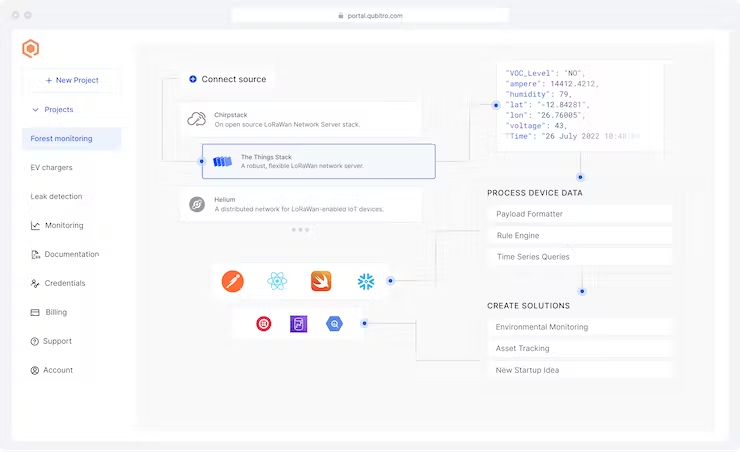The width and height of the screenshot is (740, 452).
Task: Click the Postman orange icon
Action: (233, 282)
